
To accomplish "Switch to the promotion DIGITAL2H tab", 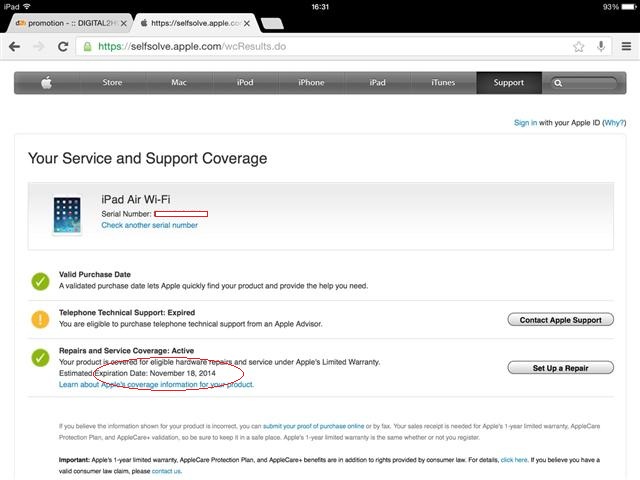I will [x=69, y=23].
